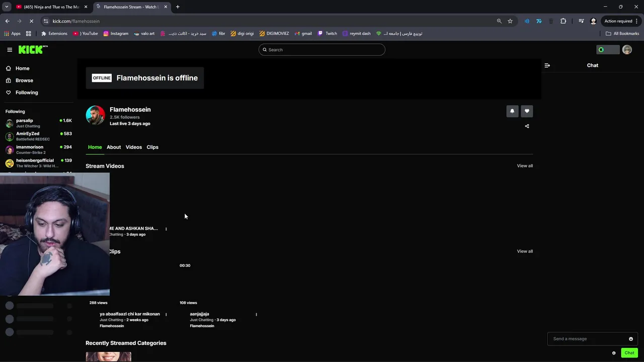
Task: Click the 7TV extension icon
Action: pyautogui.click(x=539, y=21)
